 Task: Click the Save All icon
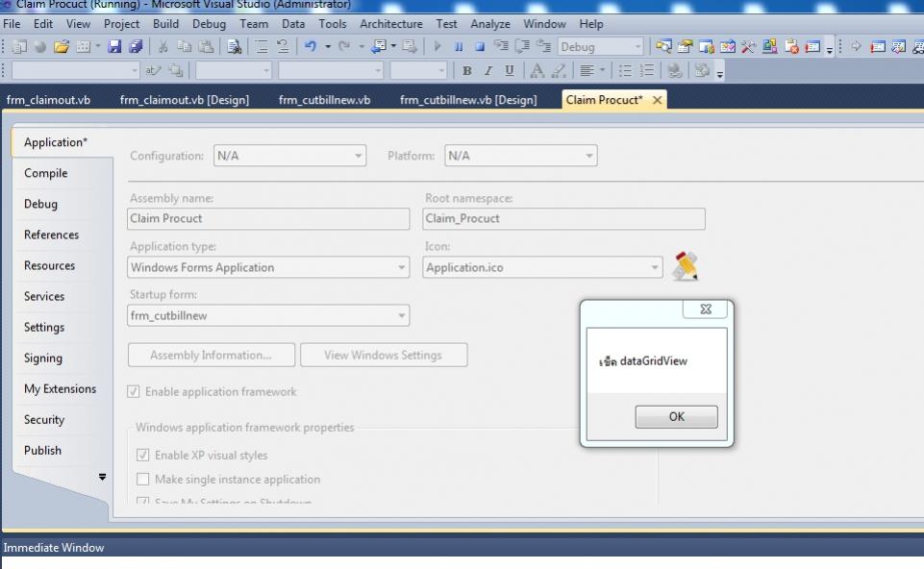136,46
